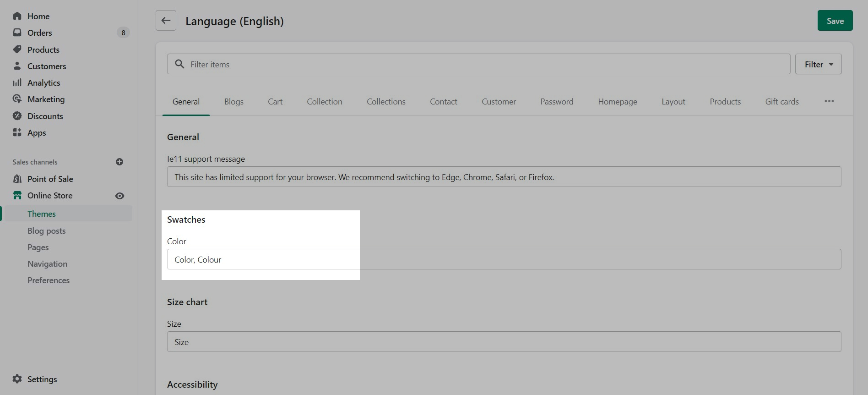Click the Products tag icon
The height and width of the screenshot is (395, 868).
coord(17,49)
